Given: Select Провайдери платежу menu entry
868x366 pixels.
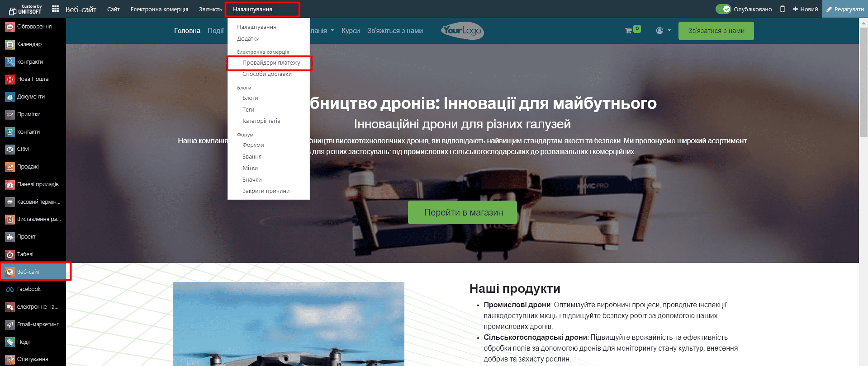Looking at the screenshot, I should click(271, 63).
